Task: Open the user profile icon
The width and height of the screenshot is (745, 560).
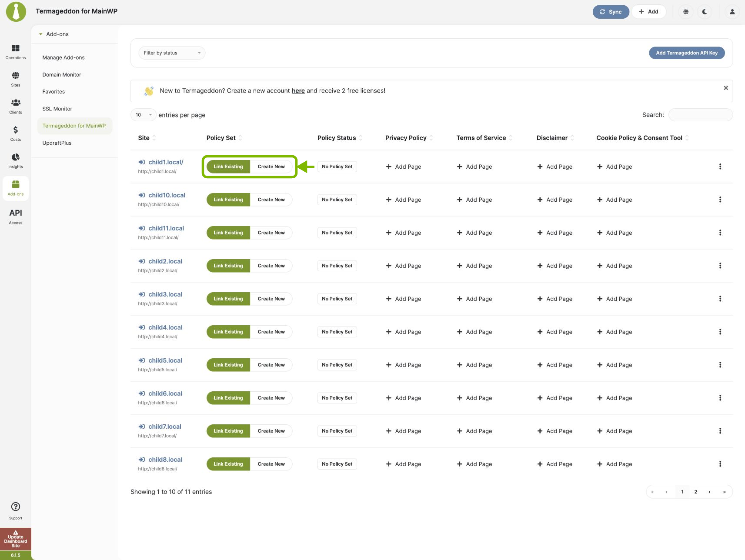Action: pyautogui.click(x=732, y=12)
